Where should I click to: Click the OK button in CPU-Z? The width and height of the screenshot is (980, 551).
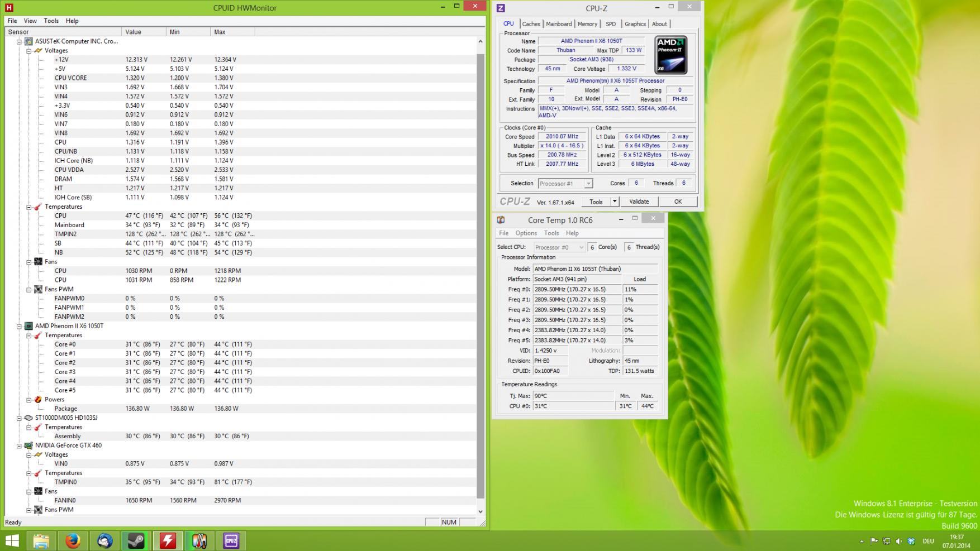click(x=678, y=202)
